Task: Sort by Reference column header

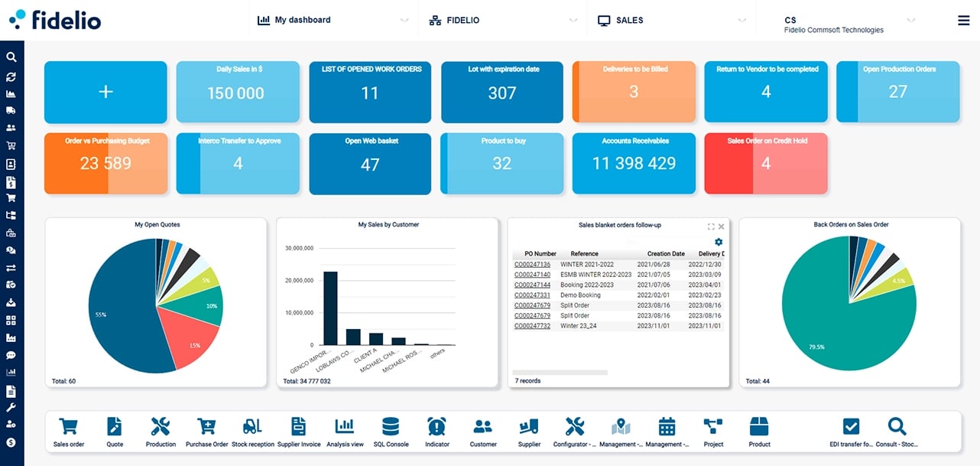Action: tap(585, 253)
